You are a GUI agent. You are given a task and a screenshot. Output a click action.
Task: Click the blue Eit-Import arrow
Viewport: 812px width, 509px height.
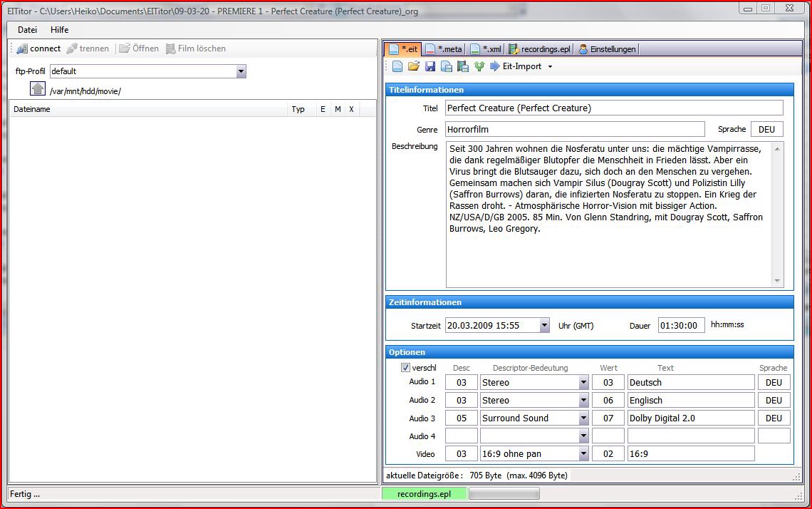point(495,66)
